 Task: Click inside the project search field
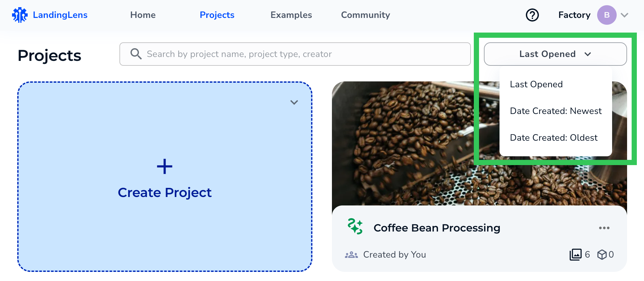pyautogui.click(x=293, y=54)
